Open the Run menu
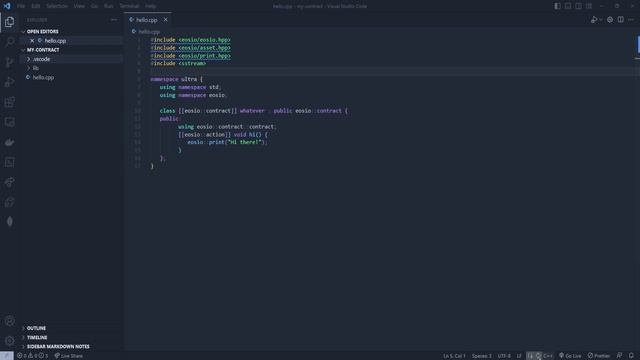 [x=109, y=6]
